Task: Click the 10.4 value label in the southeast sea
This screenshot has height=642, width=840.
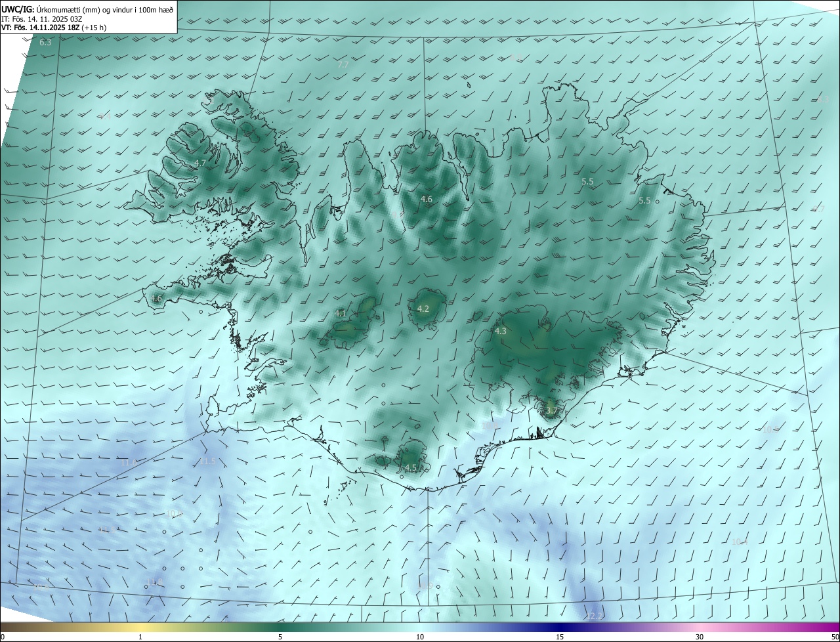Action: click(740, 542)
